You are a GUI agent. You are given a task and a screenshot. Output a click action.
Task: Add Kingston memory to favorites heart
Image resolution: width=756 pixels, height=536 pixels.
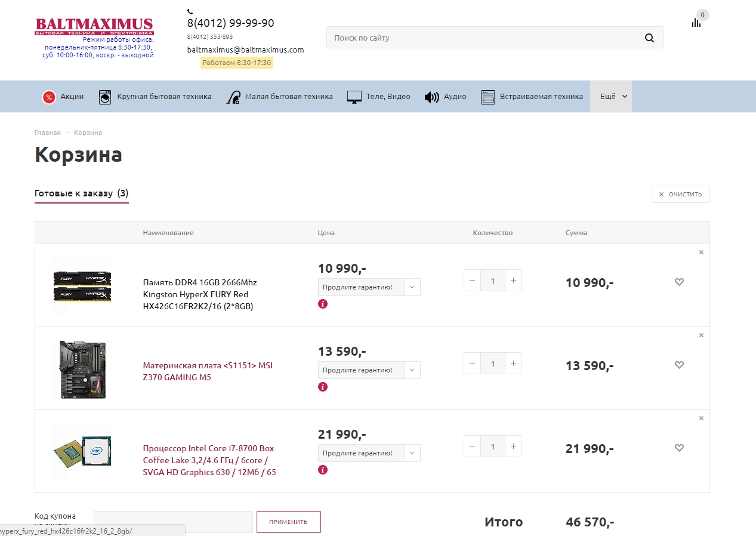click(679, 282)
